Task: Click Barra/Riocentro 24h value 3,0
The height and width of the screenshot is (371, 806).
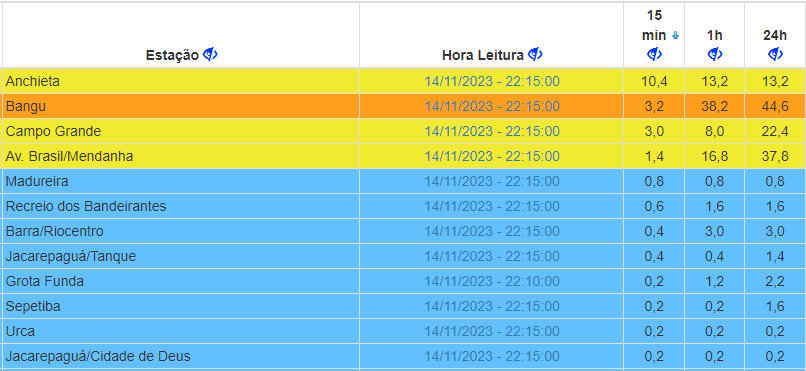Action: tap(775, 232)
